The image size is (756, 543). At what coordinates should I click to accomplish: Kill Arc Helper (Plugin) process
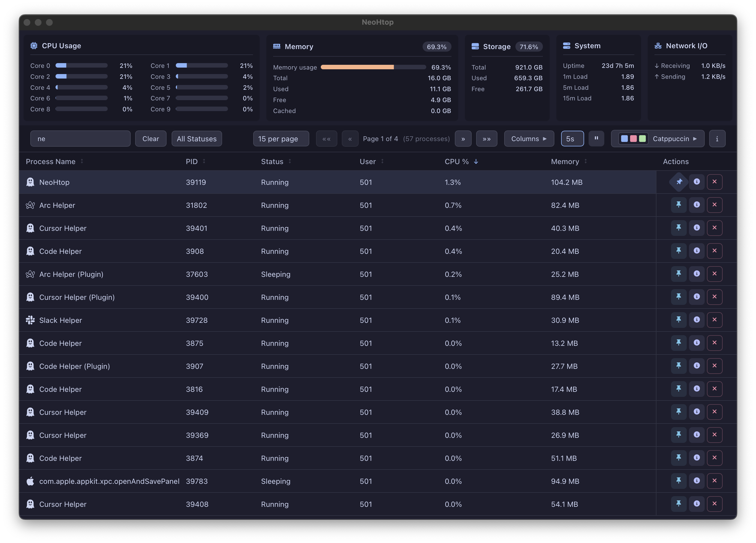714,274
